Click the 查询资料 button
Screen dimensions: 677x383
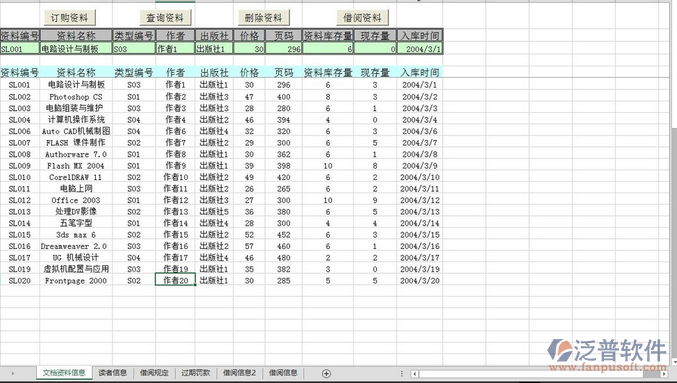(165, 18)
